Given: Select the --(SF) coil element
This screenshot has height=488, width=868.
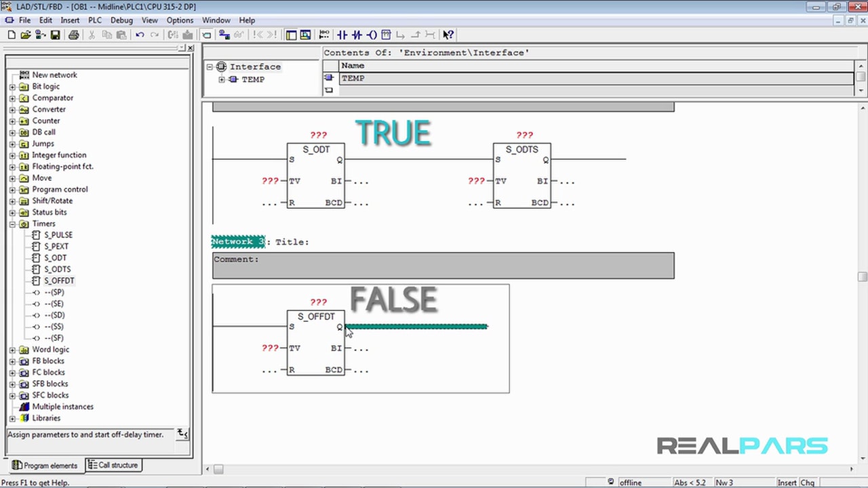Looking at the screenshot, I should point(54,338).
